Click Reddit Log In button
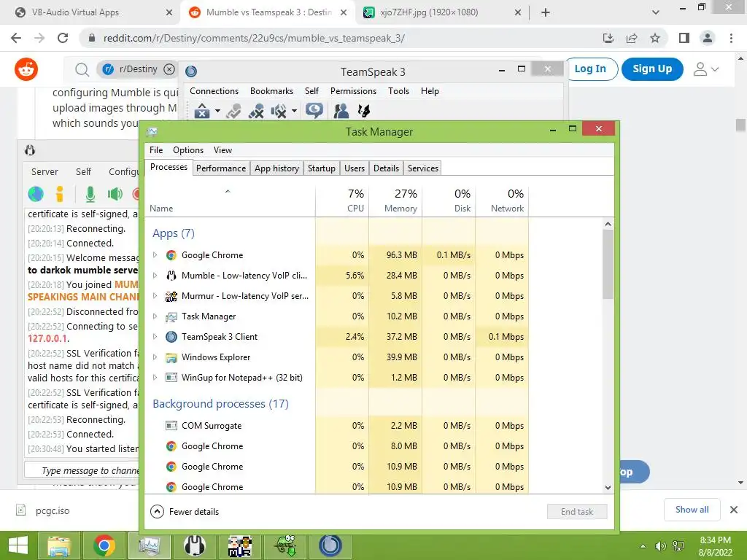This screenshot has height=560, width=747. pos(590,69)
